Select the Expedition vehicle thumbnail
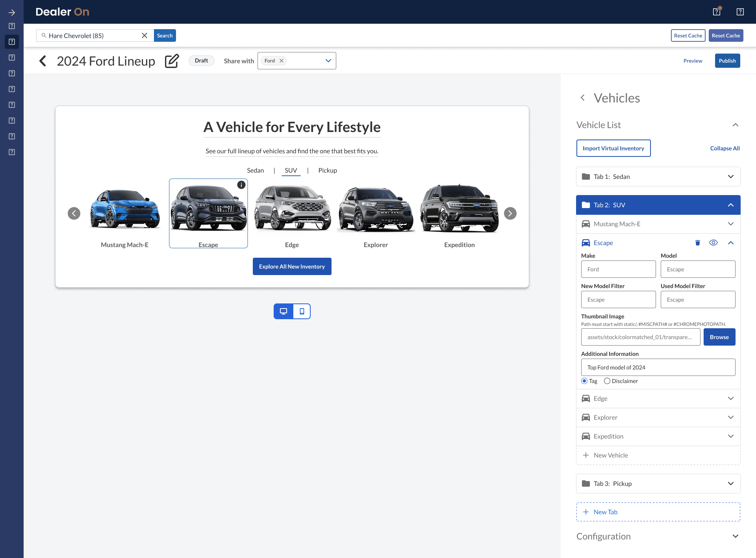Screen dimensions: 756x558 coord(459,208)
